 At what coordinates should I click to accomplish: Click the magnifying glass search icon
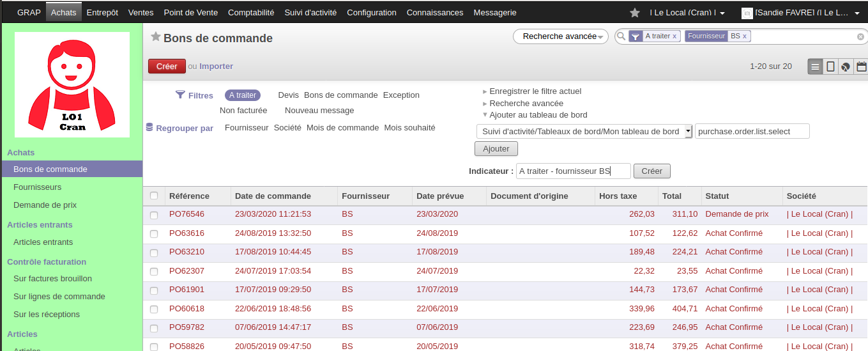click(620, 36)
